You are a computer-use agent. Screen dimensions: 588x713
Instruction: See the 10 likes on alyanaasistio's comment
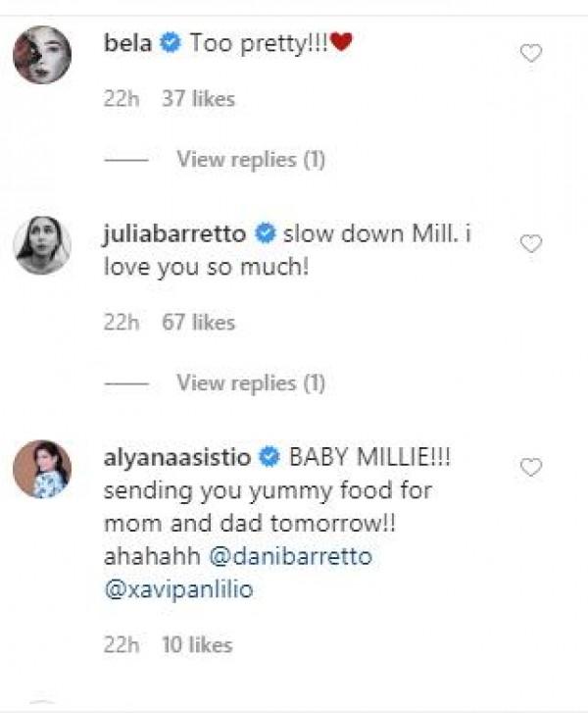[x=199, y=644]
